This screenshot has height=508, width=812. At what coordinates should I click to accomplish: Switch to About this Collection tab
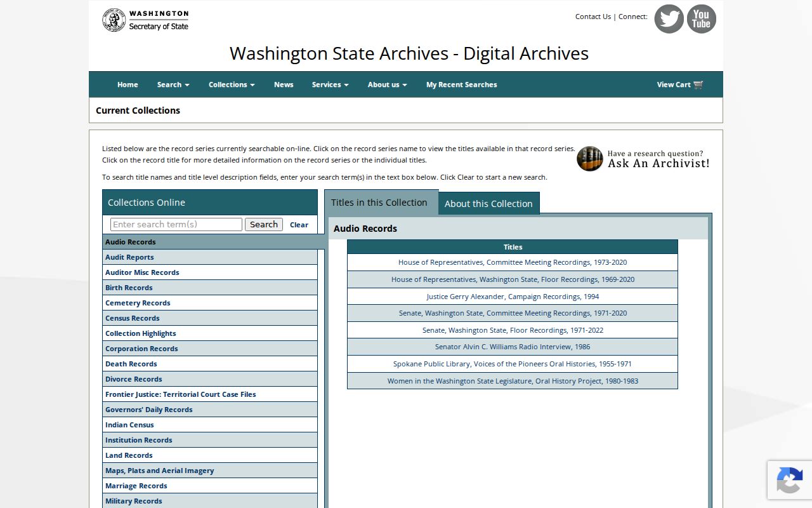point(488,203)
